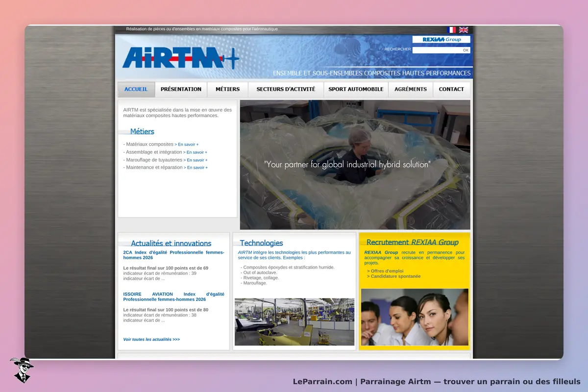Screen dimensions: 588x392
Task: Switch site to English via UK flag
Action: click(x=464, y=30)
